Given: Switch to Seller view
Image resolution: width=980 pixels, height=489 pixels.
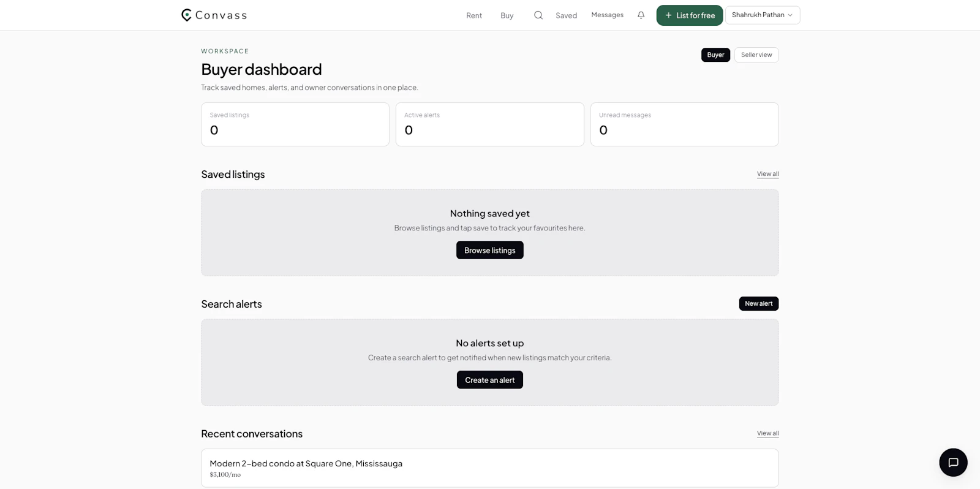Looking at the screenshot, I should [x=756, y=55].
